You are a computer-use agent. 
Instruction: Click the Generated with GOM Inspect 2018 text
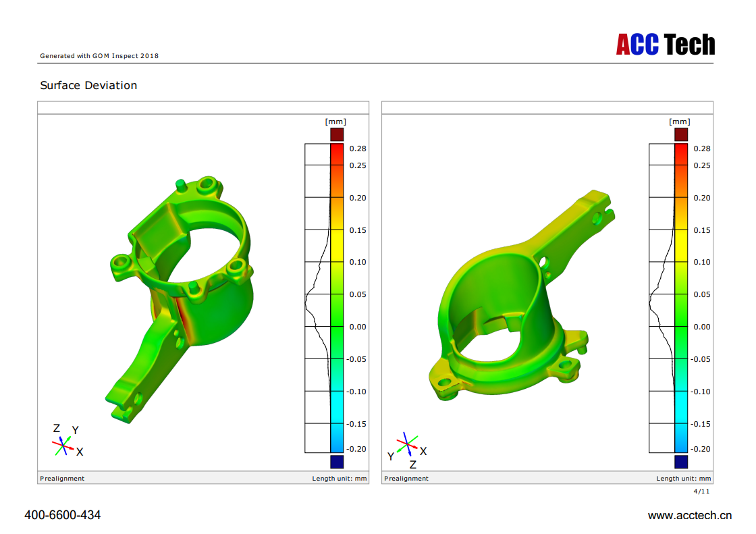pos(99,56)
